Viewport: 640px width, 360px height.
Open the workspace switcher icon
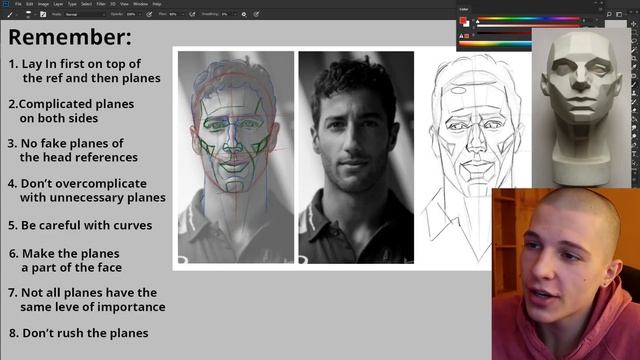(619, 14)
